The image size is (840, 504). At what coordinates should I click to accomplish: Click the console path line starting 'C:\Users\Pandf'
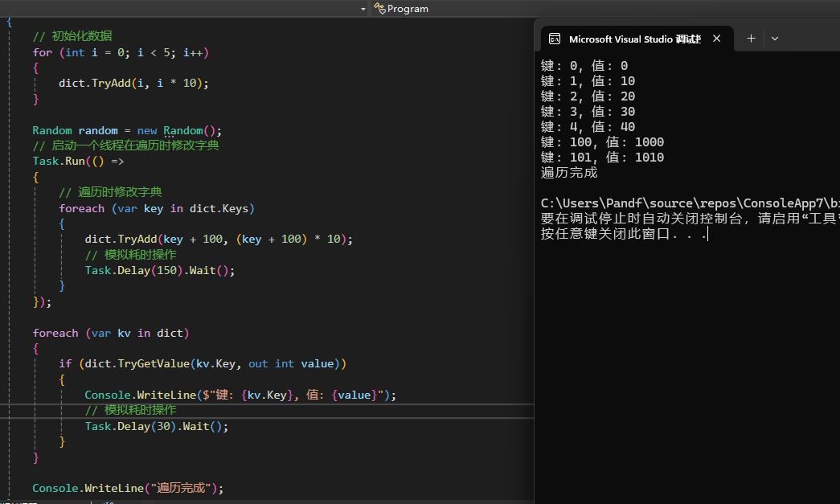click(x=690, y=203)
